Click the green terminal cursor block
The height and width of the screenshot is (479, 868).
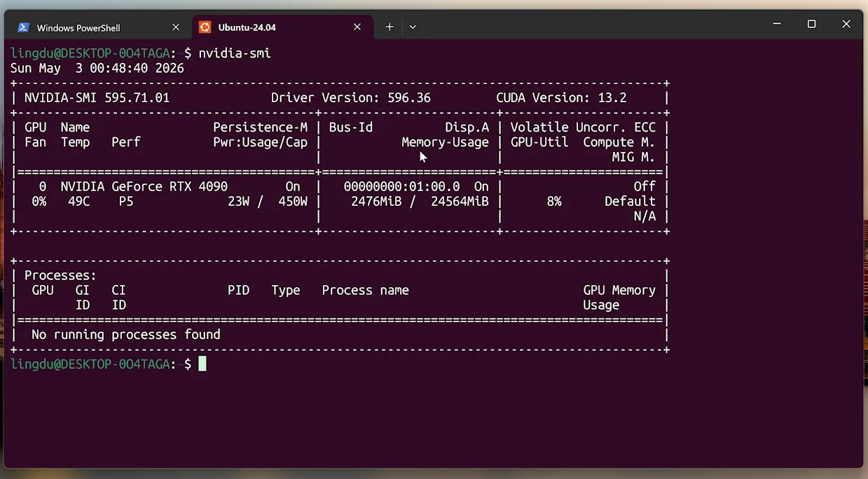point(202,364)
